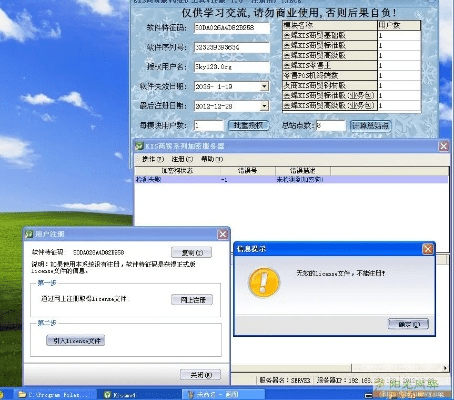
Task: Click the 软件特征码 value text in 用户注册 dialog
Action: click(x=99, y=252)
